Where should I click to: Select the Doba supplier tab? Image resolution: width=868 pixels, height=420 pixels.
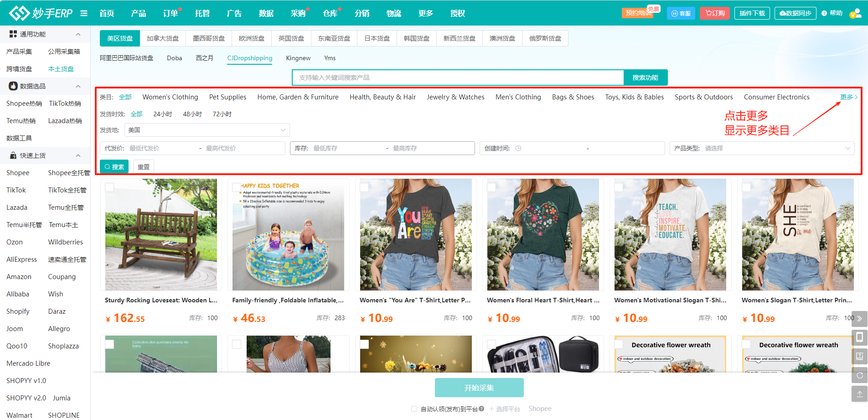click(x=174, y=58)
